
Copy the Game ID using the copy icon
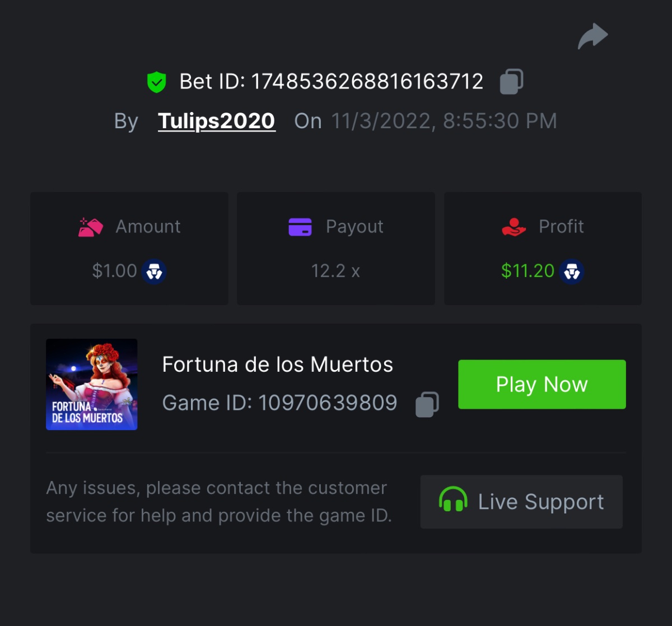tap(427, 404)
